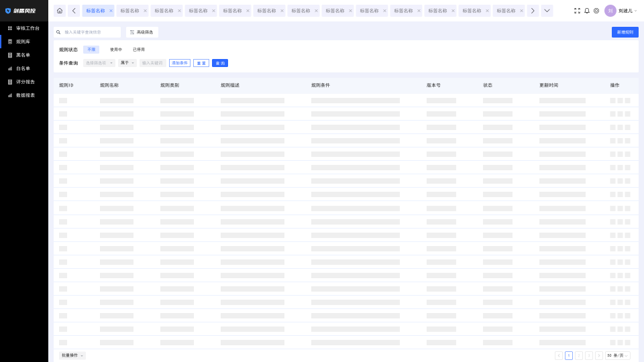Select page 3 in pagination
Viewport: 644px width, 362px height.
[589, 355]
